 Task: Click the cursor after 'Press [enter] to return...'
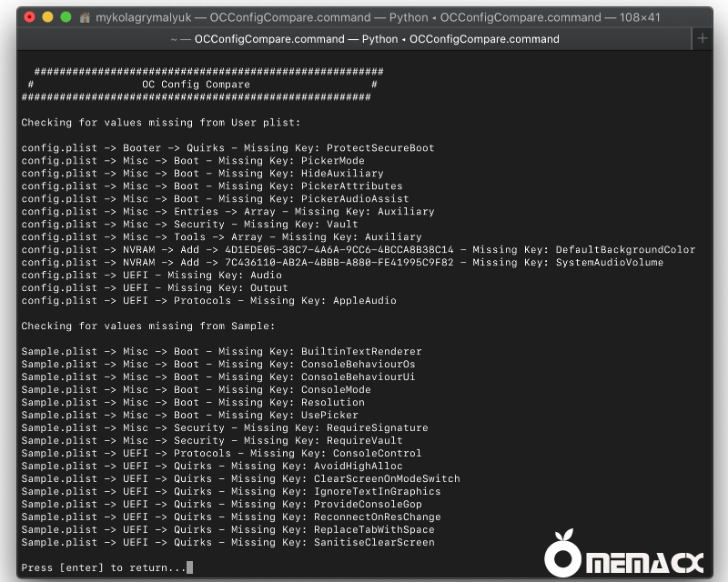[x=189, y=567]
